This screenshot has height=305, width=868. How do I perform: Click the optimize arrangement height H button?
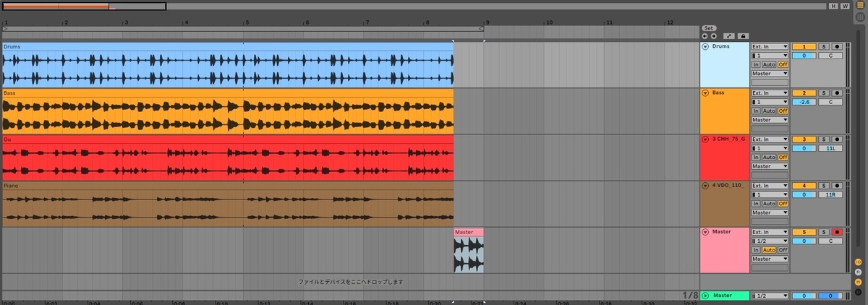[x=833, y=6]
